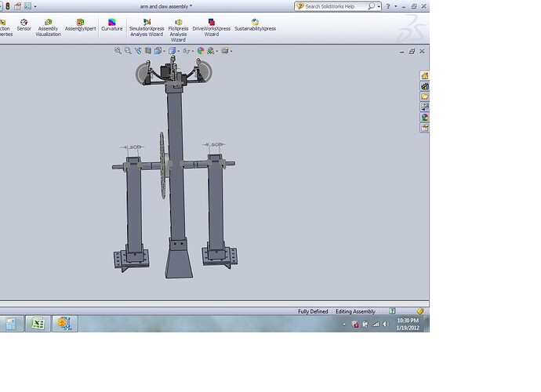This screenshot has height=392, width=541.
Task: Click the Zoom to Fit icon
Action: point(118,51)
